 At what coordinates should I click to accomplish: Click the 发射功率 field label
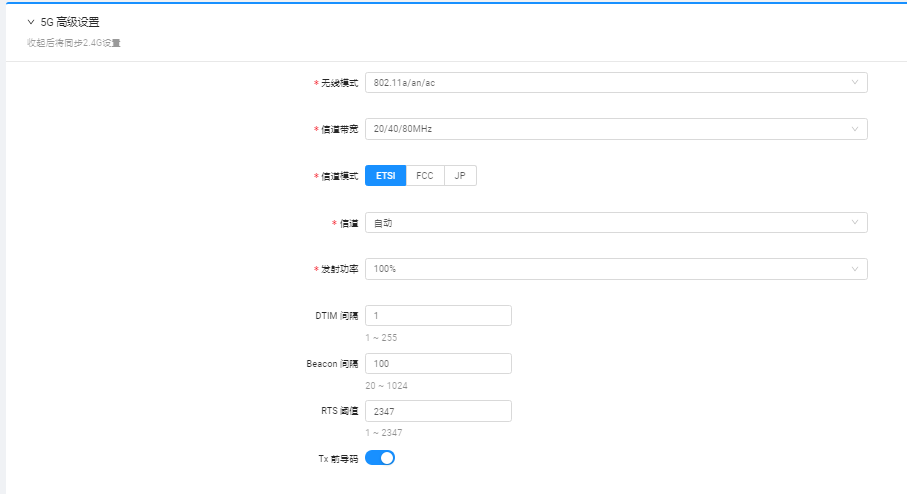pos(340,270)
